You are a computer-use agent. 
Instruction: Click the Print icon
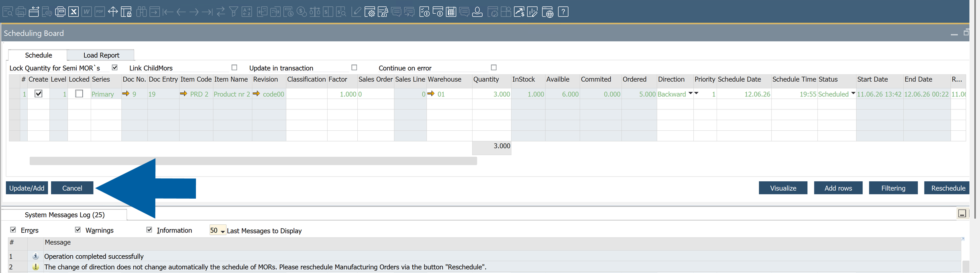click(21, 12)
